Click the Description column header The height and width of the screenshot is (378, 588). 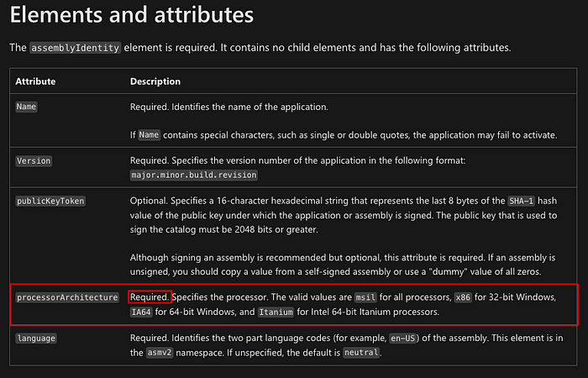point(155,81)
